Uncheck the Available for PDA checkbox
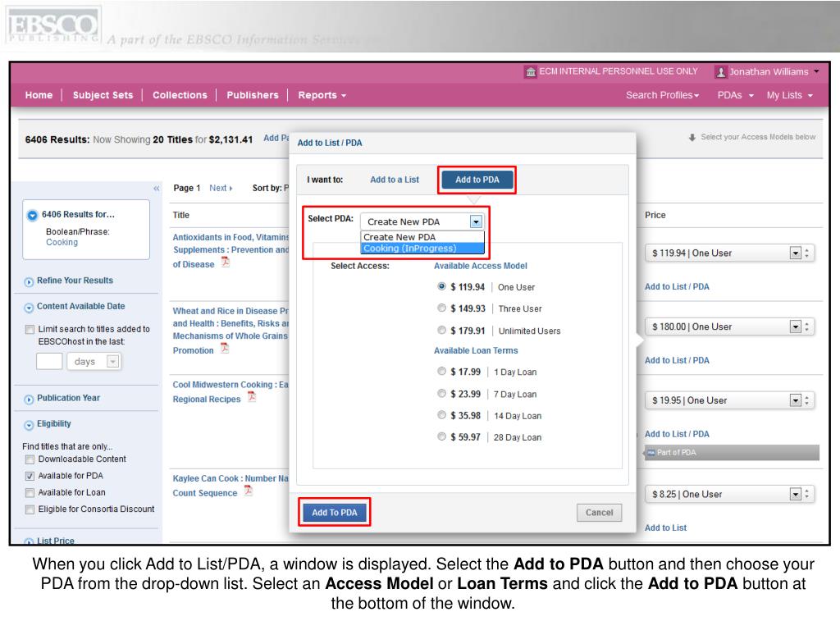840x630 pixels. (30, 476)
